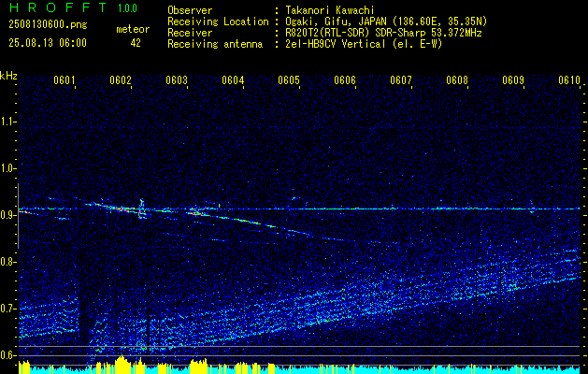
Task: Click the 0604 time marker
Action: [x=233, y=80]
